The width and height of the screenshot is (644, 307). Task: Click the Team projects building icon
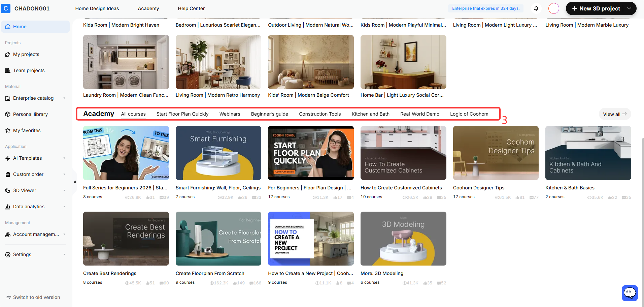[8, 70]
